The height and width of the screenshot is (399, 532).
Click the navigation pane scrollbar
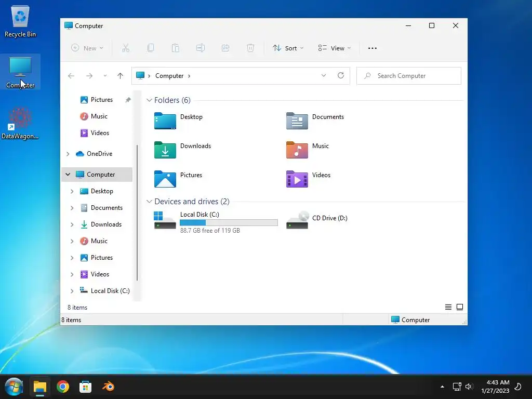(x=137, y=212)
